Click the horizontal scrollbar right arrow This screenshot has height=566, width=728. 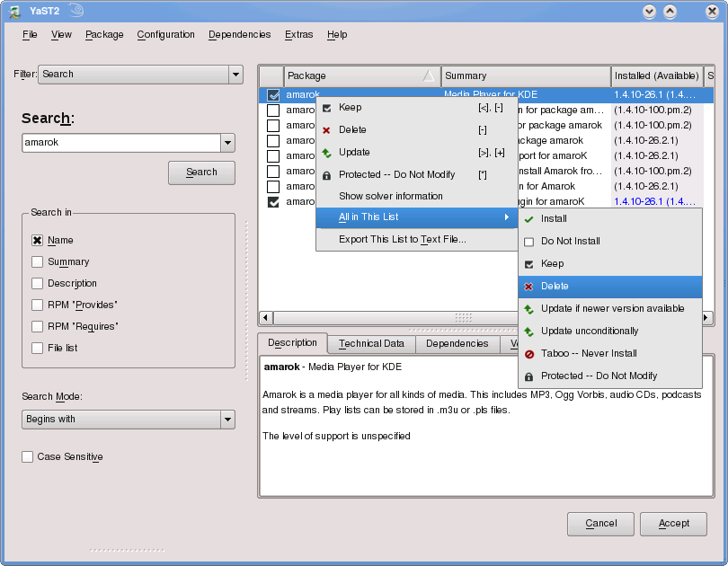point(706,318)
